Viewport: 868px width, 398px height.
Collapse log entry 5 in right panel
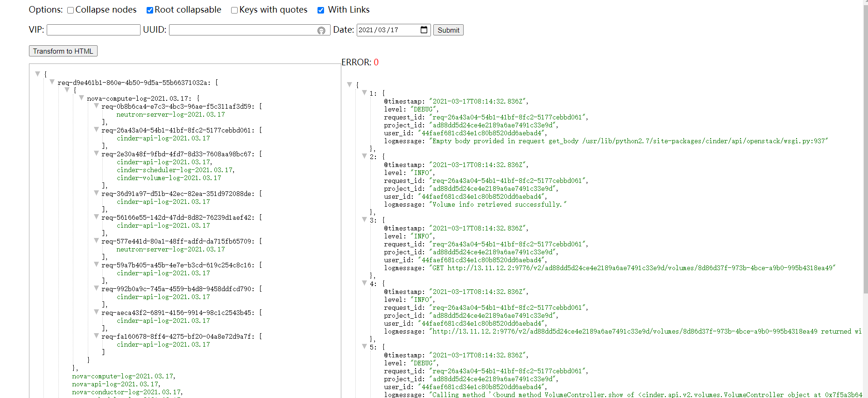pyautogui.click(x=365, y=346)
